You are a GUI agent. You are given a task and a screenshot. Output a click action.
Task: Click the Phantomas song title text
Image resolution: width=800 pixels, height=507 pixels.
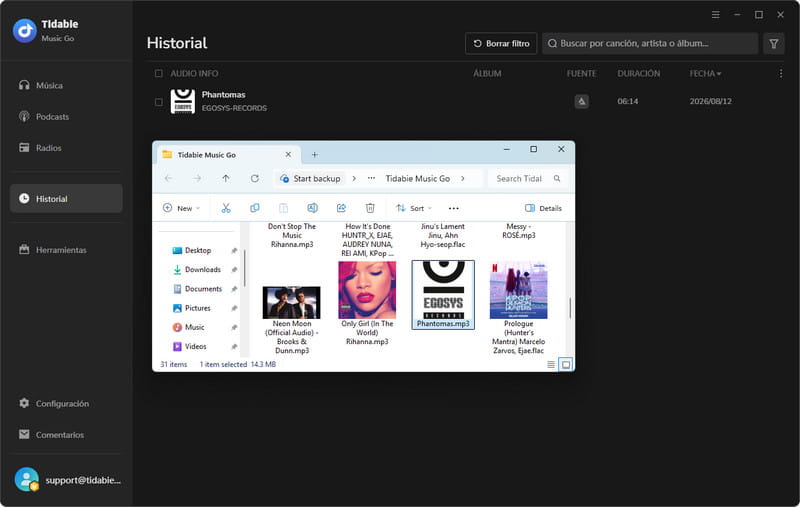pyautogui.click(x=223, y=94)
